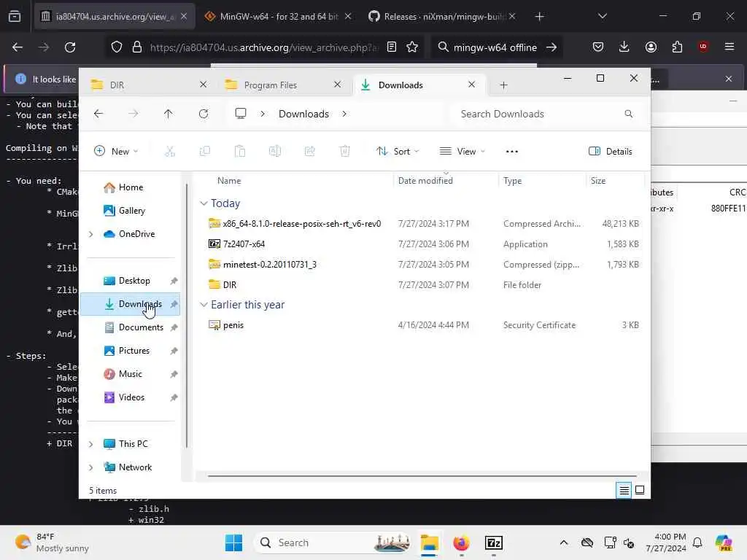This screenshot has height=560, width=747.
Task: Click the search magnifier in Explorer
Action: coord(628,114)
